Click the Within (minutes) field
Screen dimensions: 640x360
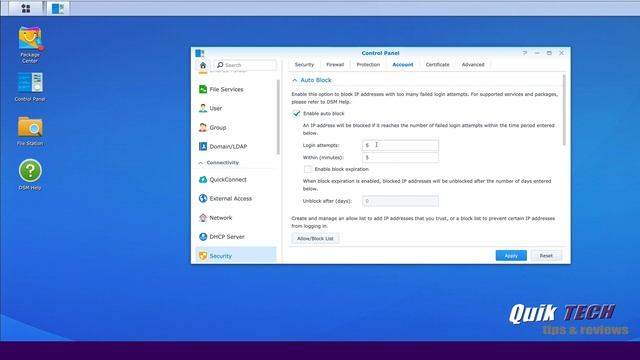click(400, 158)
